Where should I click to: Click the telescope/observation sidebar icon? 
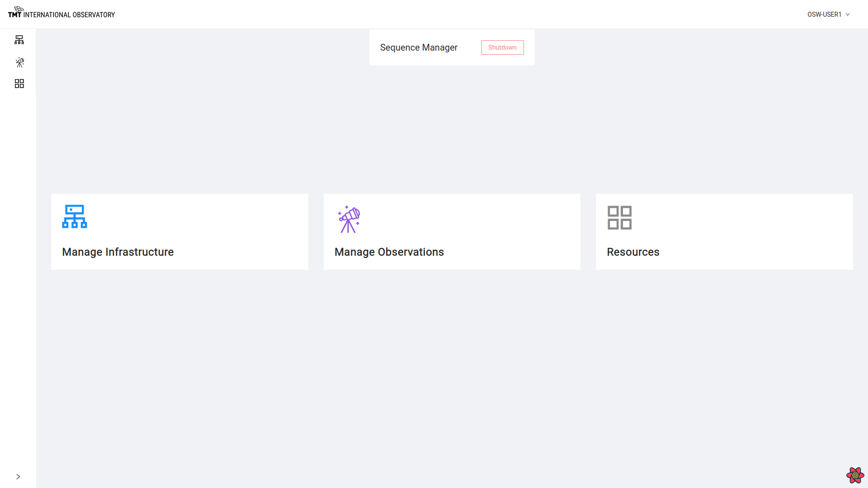[x=19, y=62]
